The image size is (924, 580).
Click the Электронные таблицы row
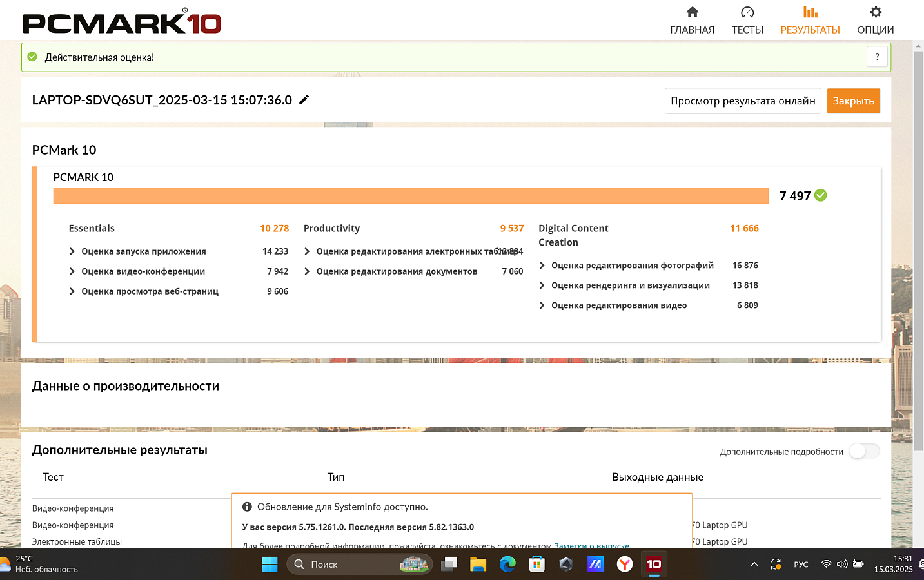click(x=77, y=541)
